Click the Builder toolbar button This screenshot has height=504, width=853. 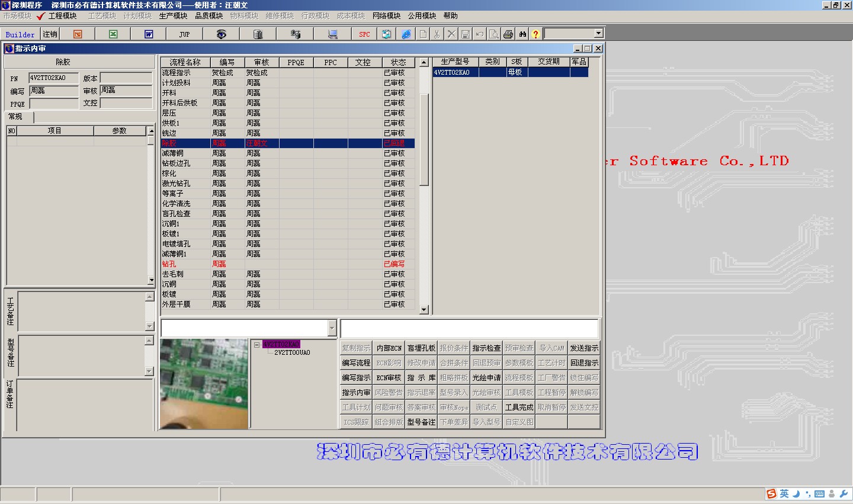[20, 34]
